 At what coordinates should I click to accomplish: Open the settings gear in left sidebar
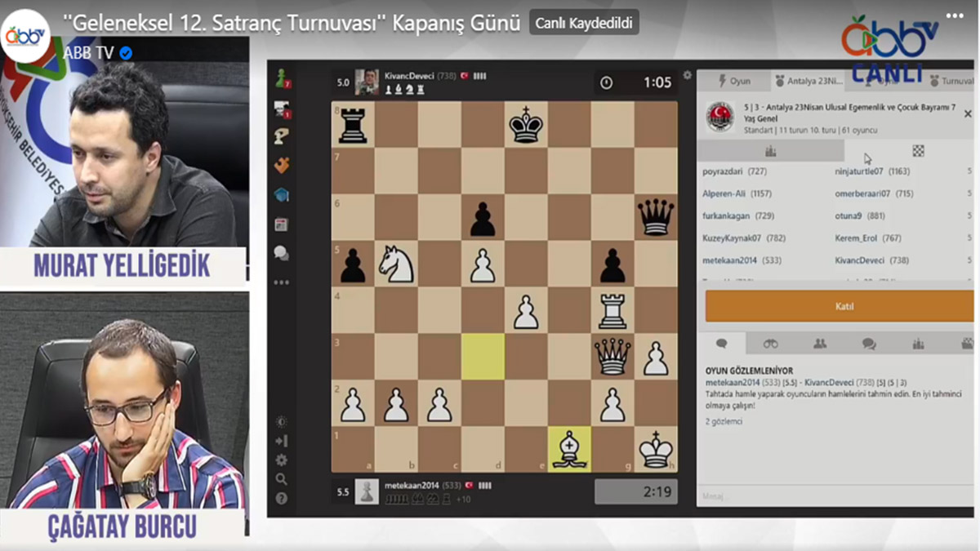pyautogui.click(x=282, y=460)
